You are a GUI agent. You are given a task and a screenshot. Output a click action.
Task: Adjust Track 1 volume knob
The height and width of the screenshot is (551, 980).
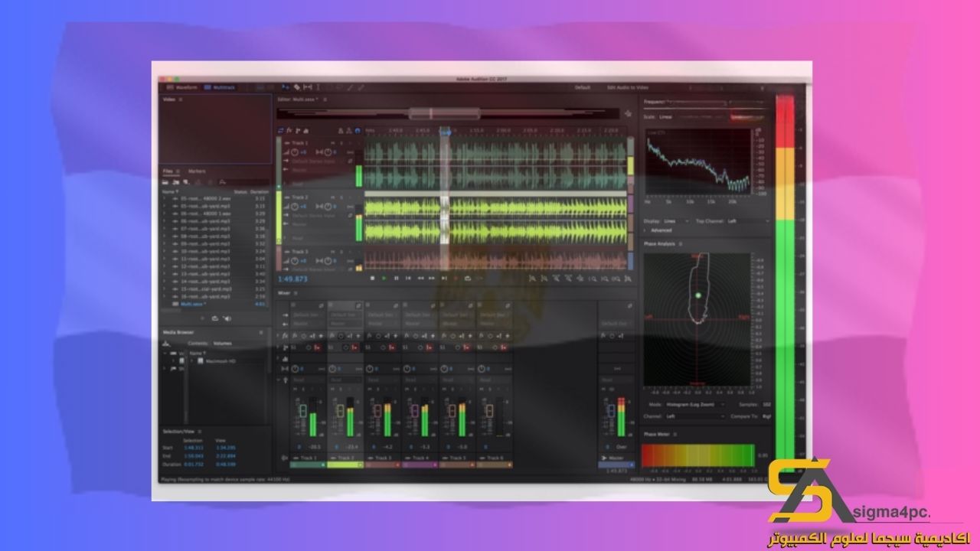(294, 152)
